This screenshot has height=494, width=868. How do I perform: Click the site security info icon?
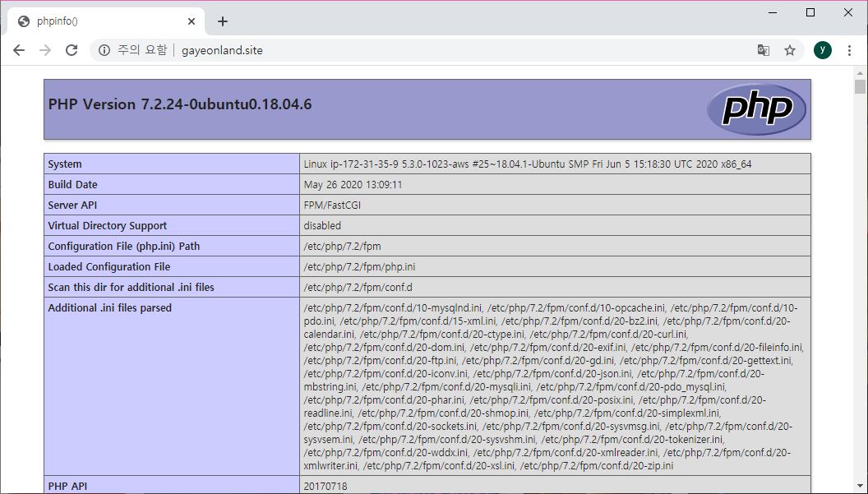point(104,49)
